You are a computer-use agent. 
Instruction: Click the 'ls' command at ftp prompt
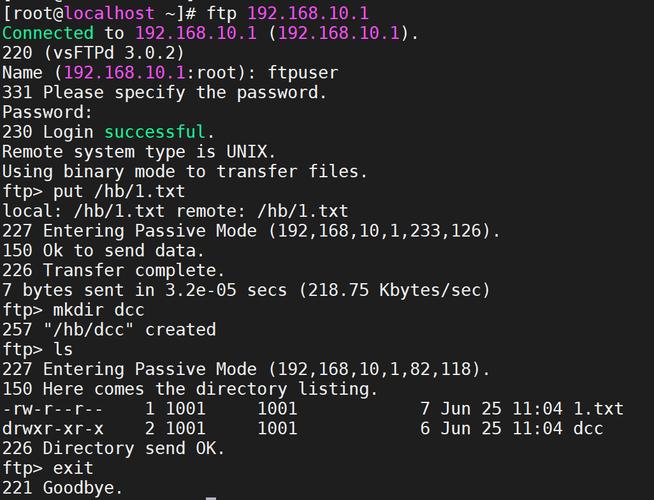click(x=63, y=349)
